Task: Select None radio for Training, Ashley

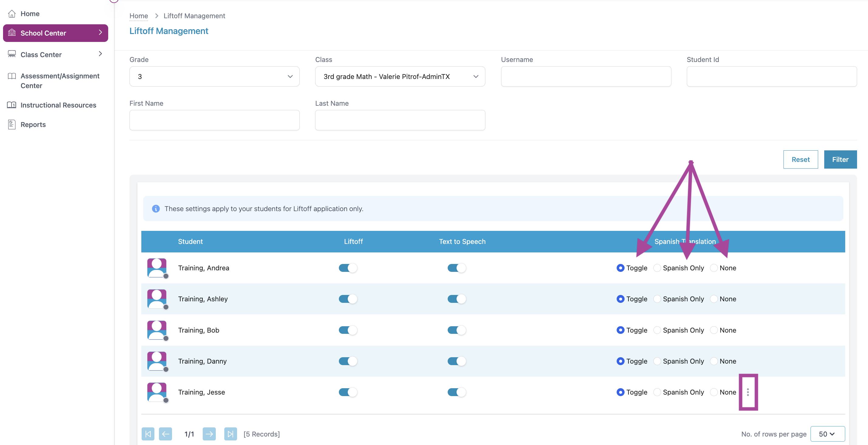Action: [714, 299]
